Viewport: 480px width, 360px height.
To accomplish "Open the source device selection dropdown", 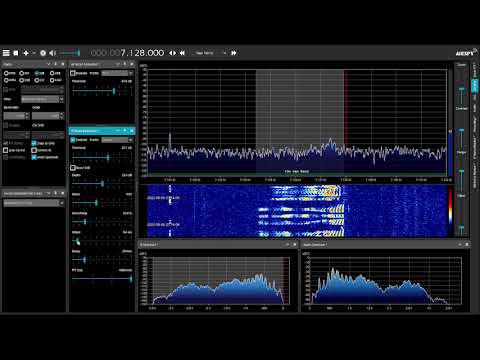I will click(34, 203).
